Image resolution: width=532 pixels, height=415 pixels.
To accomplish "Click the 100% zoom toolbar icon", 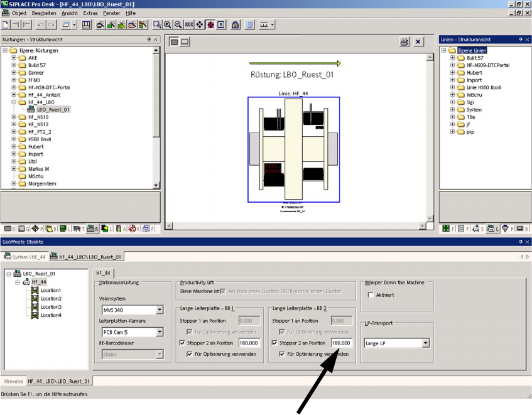I will click(x=189, y=24).
